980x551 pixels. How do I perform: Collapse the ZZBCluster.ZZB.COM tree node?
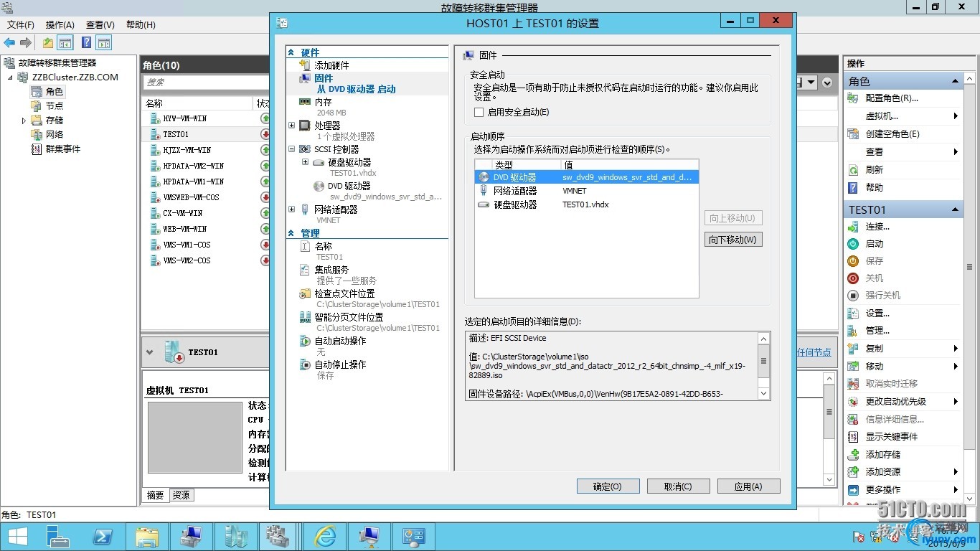point(11,77)
